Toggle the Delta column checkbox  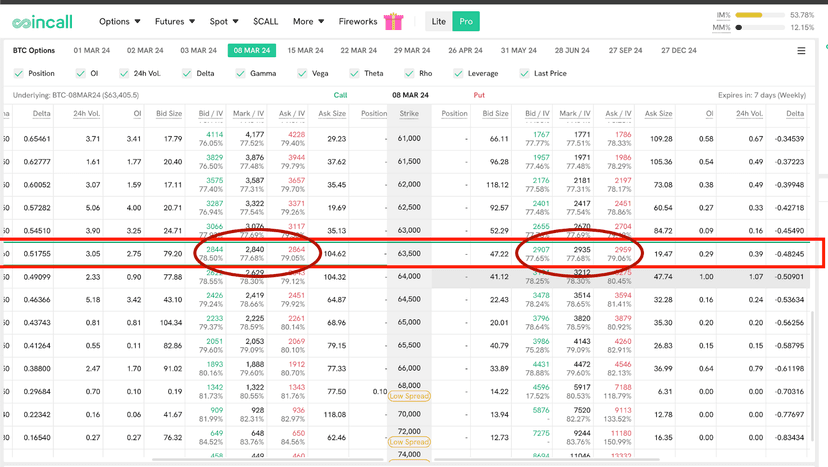(x=186, y=73)
